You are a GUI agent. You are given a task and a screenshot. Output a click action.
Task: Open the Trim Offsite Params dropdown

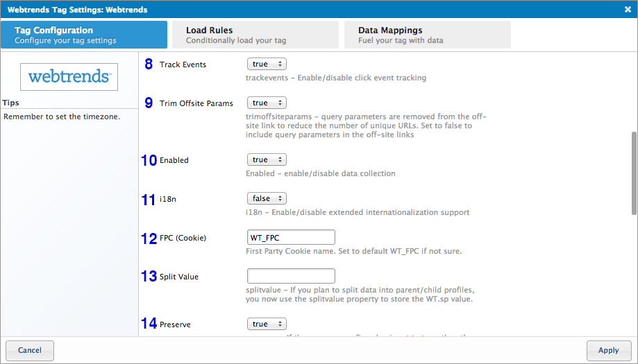click(267, 103)
